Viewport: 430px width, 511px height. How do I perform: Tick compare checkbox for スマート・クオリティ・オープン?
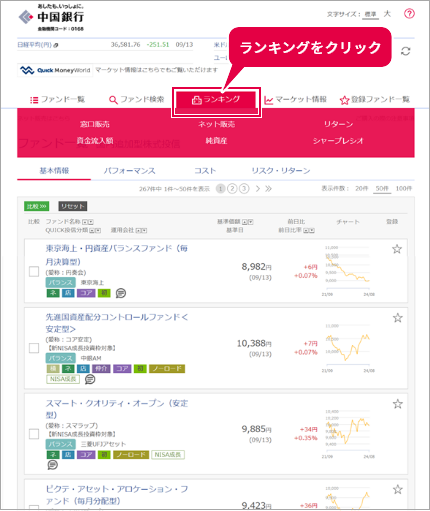[x=34, y=434]
